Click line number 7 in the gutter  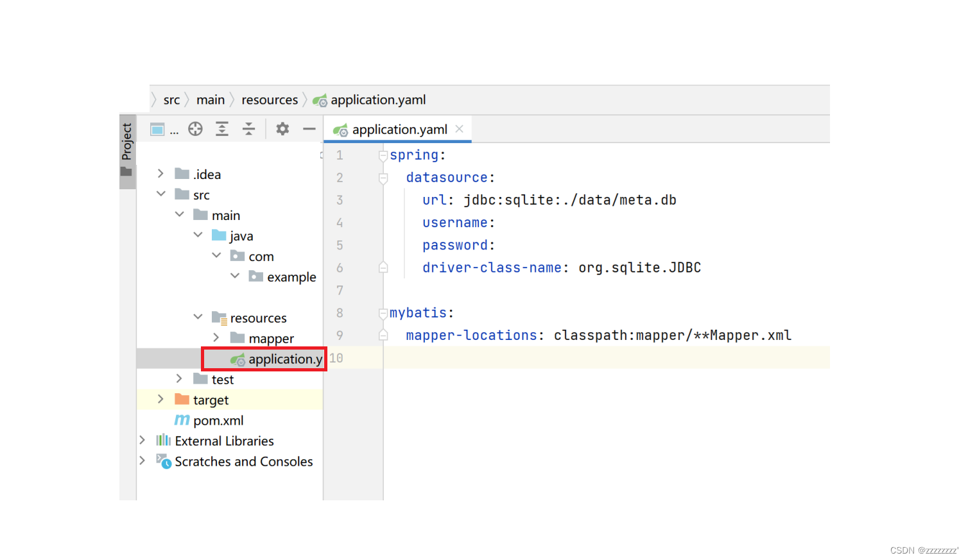pos(340,291)
